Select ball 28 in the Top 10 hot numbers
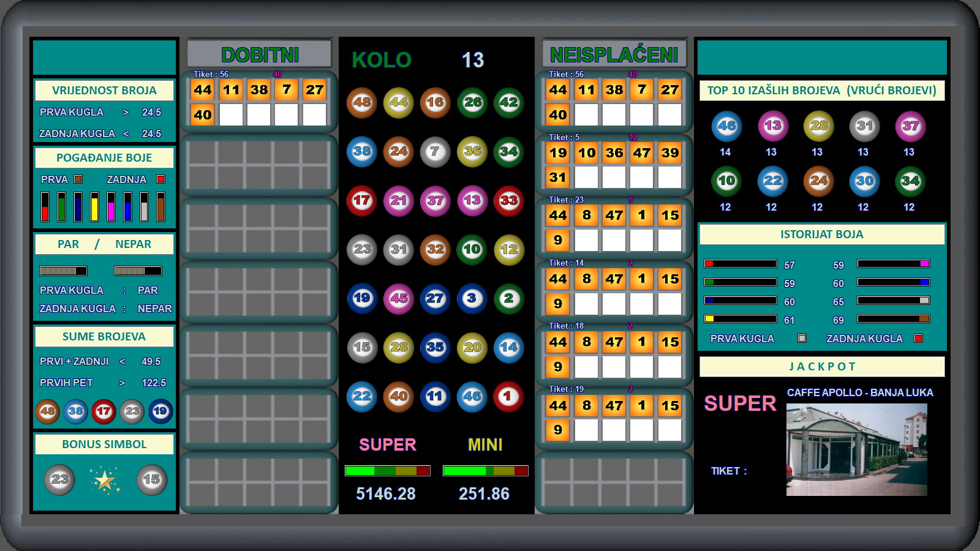This screenshot has height=551, width=980. [818, 126]
